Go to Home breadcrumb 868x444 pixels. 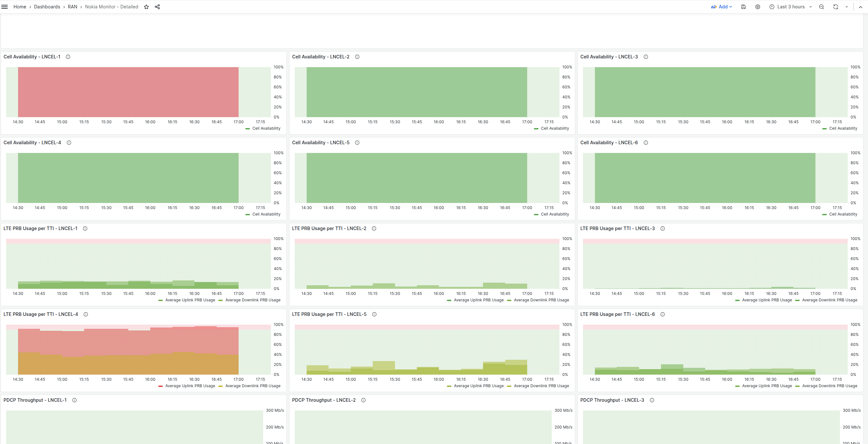[20, 7]
